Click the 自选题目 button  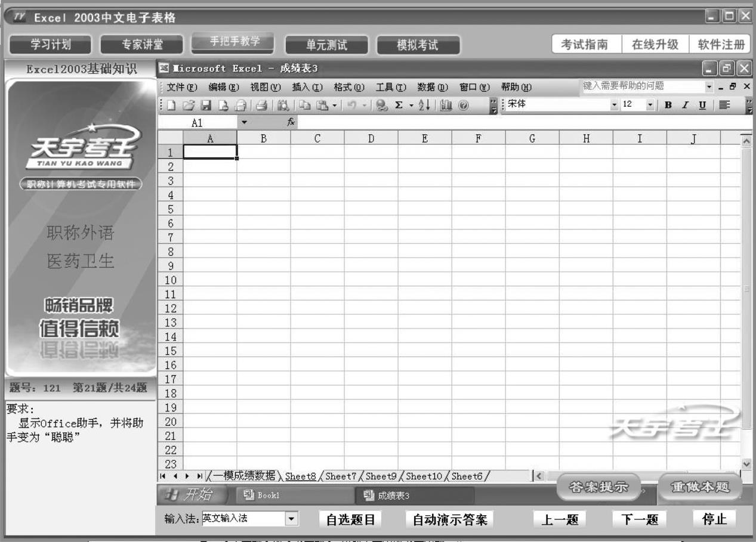coord(350,519)
